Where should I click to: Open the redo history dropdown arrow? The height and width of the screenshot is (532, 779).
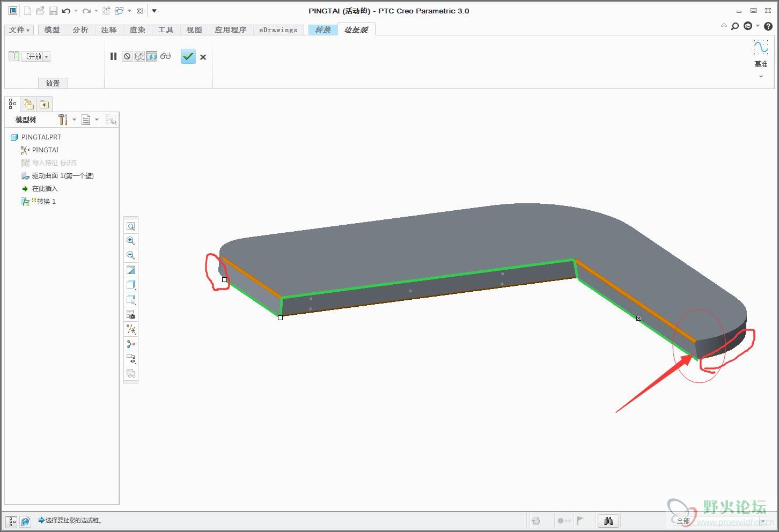click(x=96, y=11)
